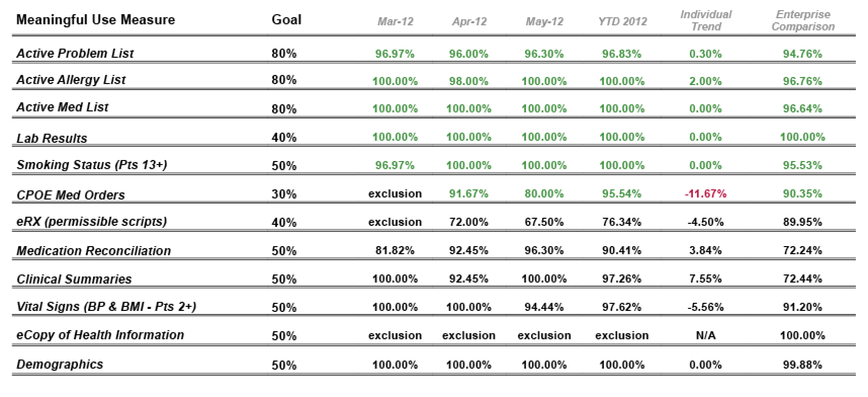Select the Active Allergy List measure
Screen dimensions: 868x397
(x=71, y=80)
